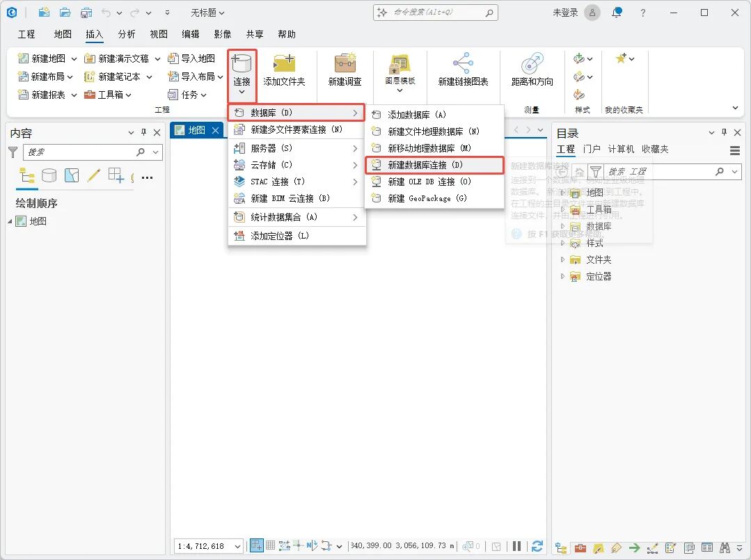Open the 帮助 (Help) ribbon tab
Image resolution: width=751 pixels, height=560 pixels.
coord(287,34)
